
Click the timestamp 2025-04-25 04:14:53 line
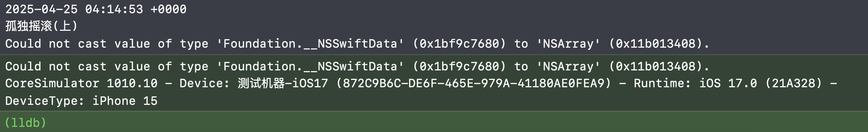pyautogui.click(x=96, y=9)
